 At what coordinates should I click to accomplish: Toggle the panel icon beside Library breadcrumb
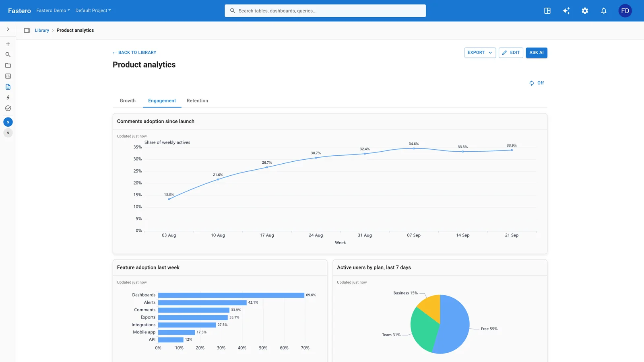[x=27, y=31]
